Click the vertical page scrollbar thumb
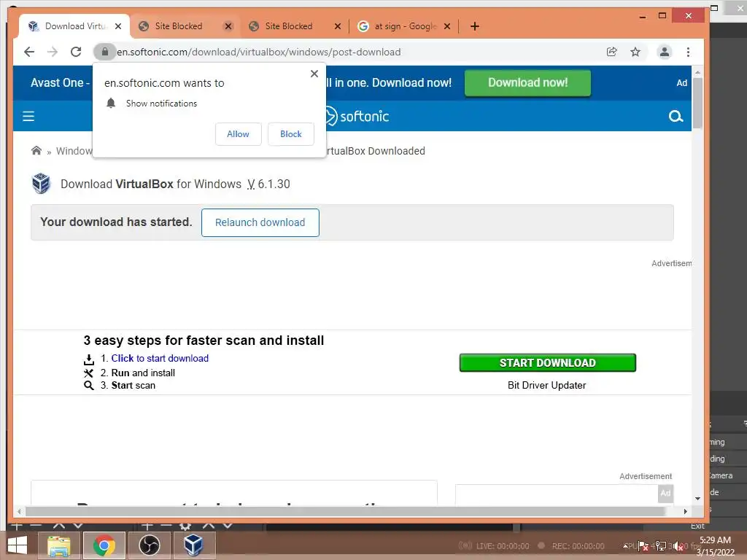 point(697,103)
